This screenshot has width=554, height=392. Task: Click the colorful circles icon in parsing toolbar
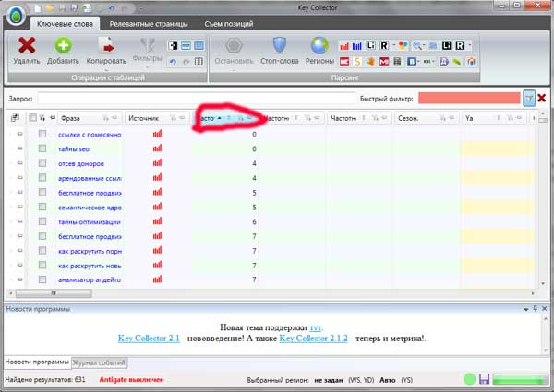coord(403,45)
